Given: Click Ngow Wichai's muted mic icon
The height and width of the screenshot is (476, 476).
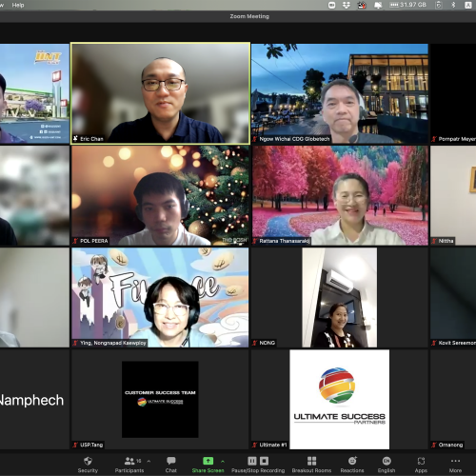Looking at the screenshot, I should click(x=254, y=139).
